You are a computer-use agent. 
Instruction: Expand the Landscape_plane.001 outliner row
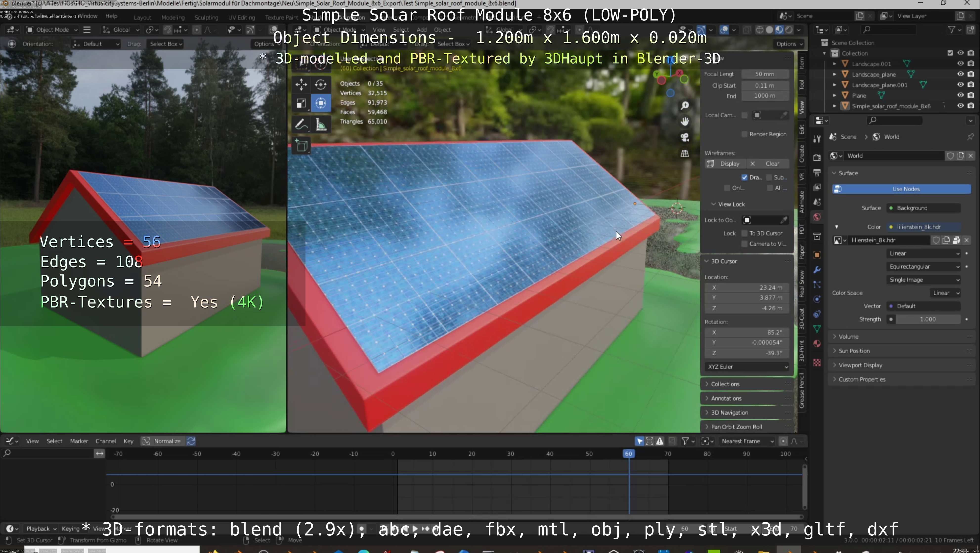[x=834, y=85]
